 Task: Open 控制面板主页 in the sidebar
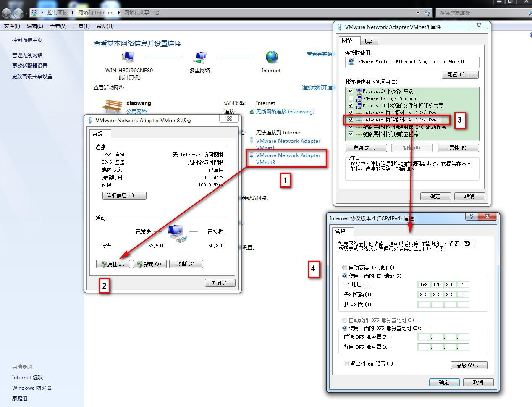coord(27,40)
